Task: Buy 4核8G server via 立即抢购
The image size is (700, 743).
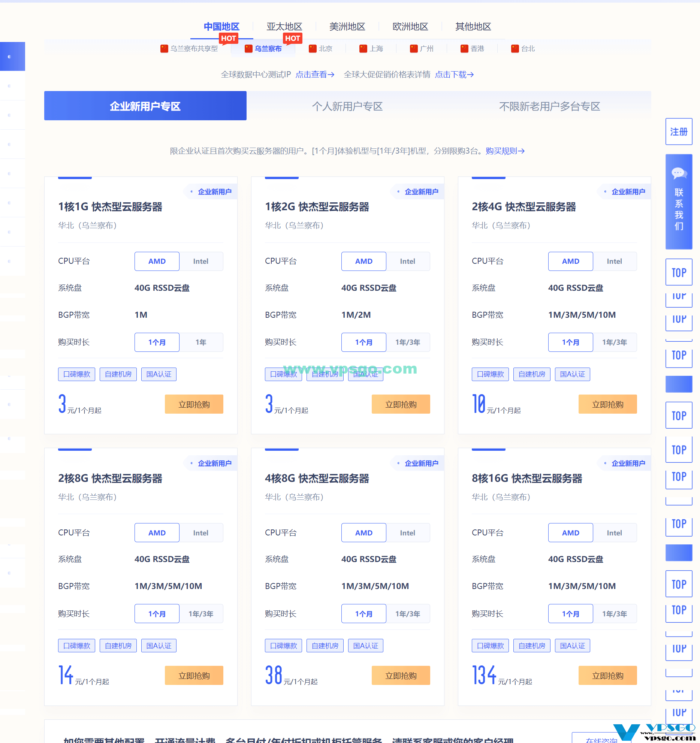Action: (x=401, y=676)
